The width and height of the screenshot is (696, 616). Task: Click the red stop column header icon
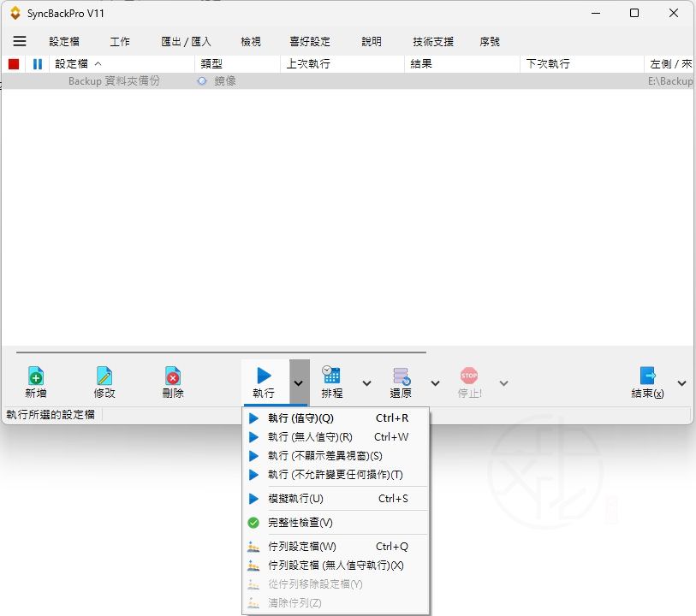point(14,64)
